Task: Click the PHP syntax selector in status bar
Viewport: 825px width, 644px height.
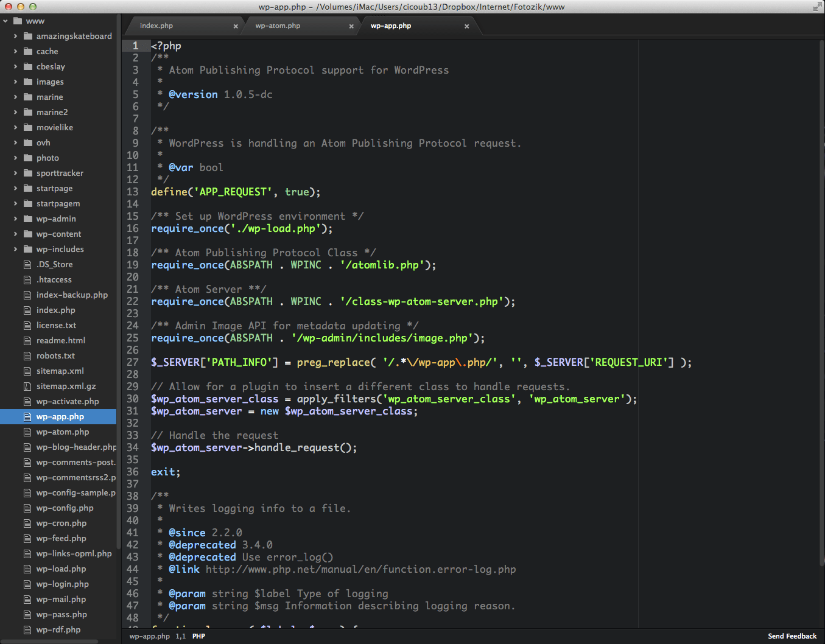Action: pos(198,636)
